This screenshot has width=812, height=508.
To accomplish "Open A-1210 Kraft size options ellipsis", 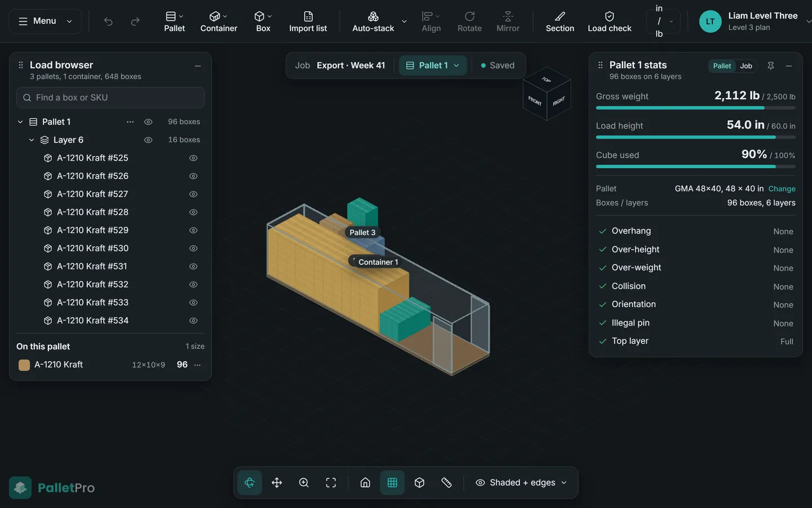I will coord(197,365).
